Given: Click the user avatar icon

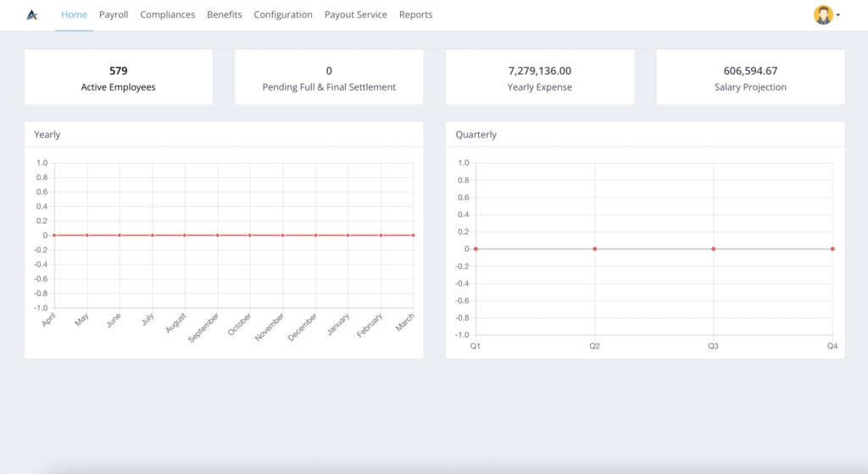Looking at the screenshot, I should coord(823,14).
